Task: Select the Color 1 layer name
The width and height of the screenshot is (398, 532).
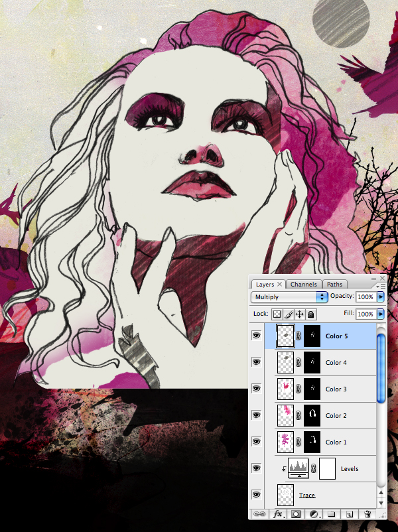Action: coord(336,442)
